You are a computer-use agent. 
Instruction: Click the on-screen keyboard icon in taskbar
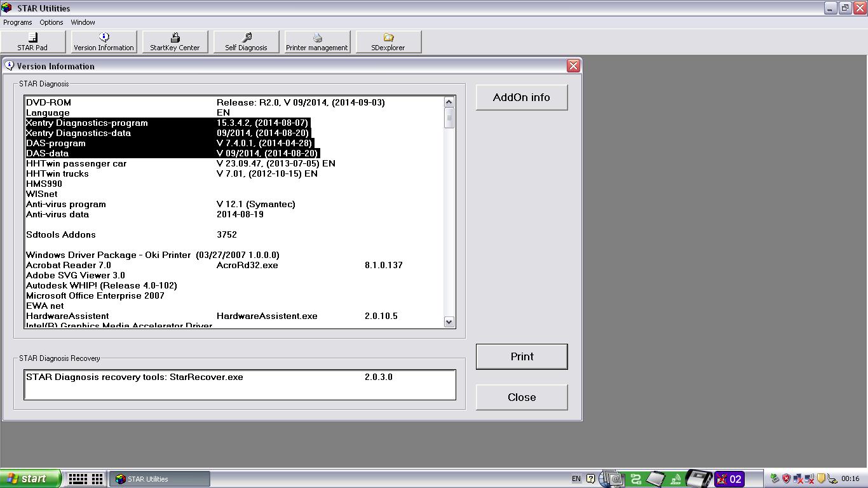point(78,479)
